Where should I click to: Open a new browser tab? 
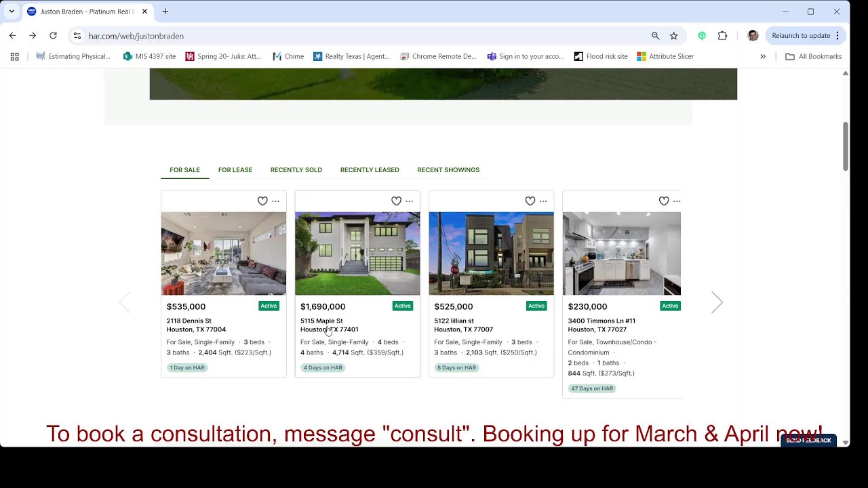165,12
